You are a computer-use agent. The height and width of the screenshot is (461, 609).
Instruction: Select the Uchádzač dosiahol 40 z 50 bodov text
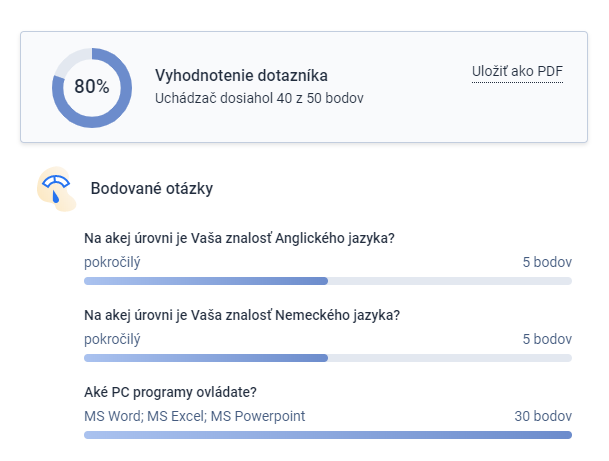point(259,98)
